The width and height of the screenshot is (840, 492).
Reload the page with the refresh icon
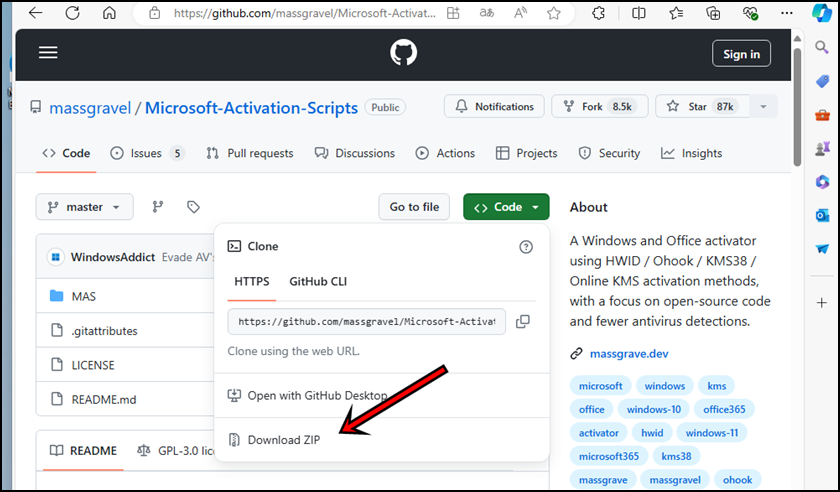(x=72, y=13)
